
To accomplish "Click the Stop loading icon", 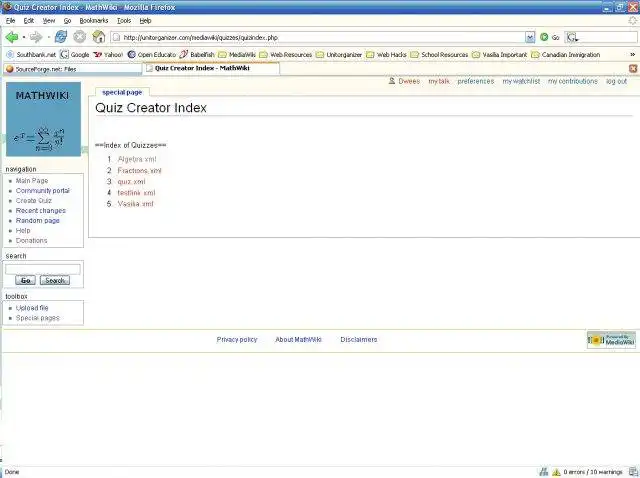I will [80, 37].
